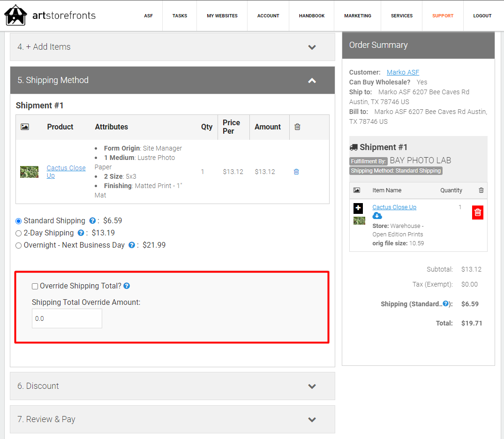Delete Cactus Close Up row with blue trash icon
This screenshot has width=504, height=439.
[x=296, y=172]
